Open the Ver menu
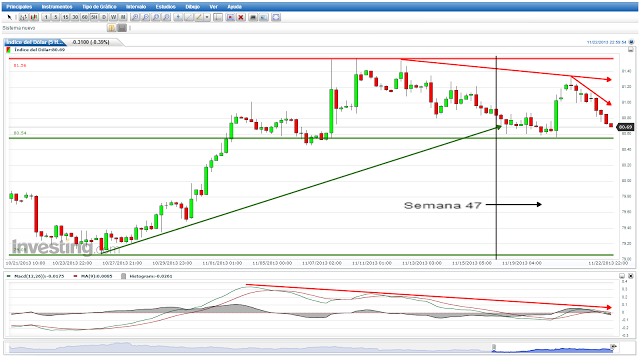The width and height of the screenshot is (640, 360). coord(213,7)
